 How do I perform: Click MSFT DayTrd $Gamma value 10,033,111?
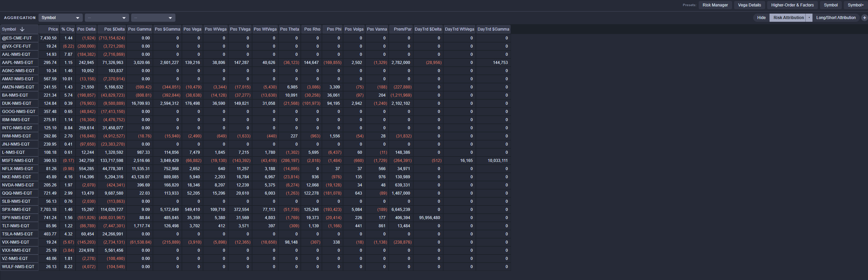(498, 161)
